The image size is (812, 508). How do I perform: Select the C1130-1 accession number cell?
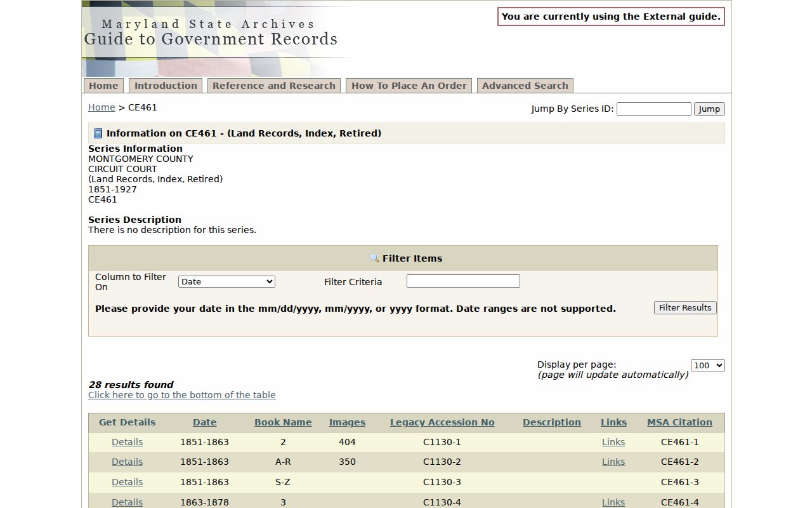[442, 442]
